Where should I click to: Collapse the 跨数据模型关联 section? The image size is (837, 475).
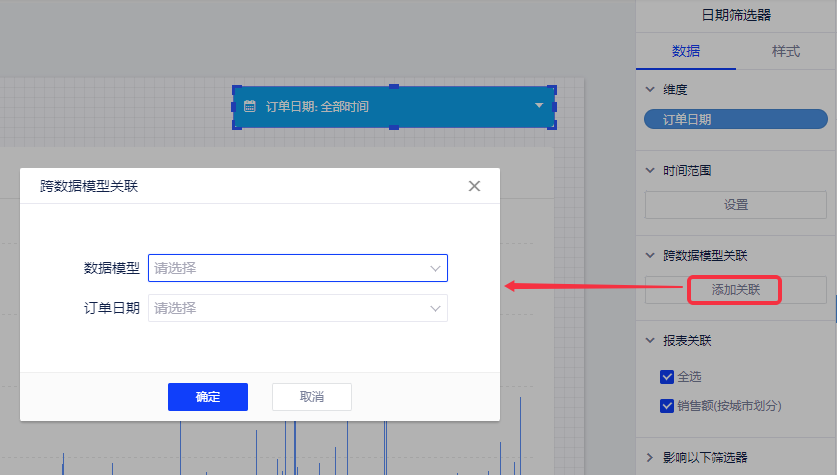pyautogui.click(x=650, y=256)
